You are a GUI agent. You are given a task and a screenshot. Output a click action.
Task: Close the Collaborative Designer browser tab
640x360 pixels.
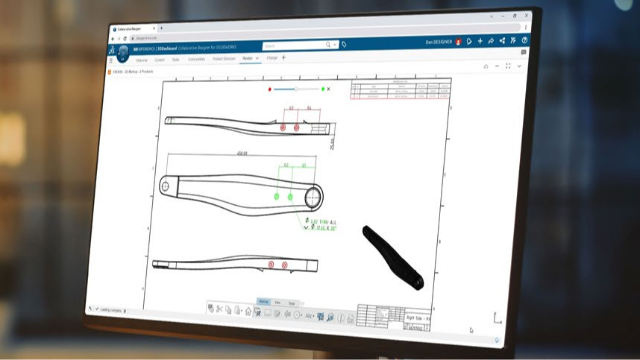pyautogui.click(x=154, y=29)
